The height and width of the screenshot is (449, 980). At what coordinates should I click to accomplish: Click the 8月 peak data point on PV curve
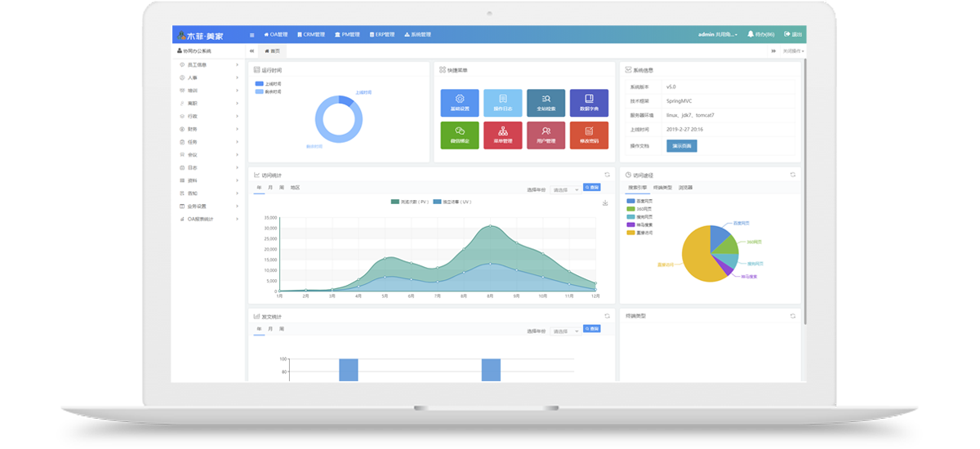[490, 226]
